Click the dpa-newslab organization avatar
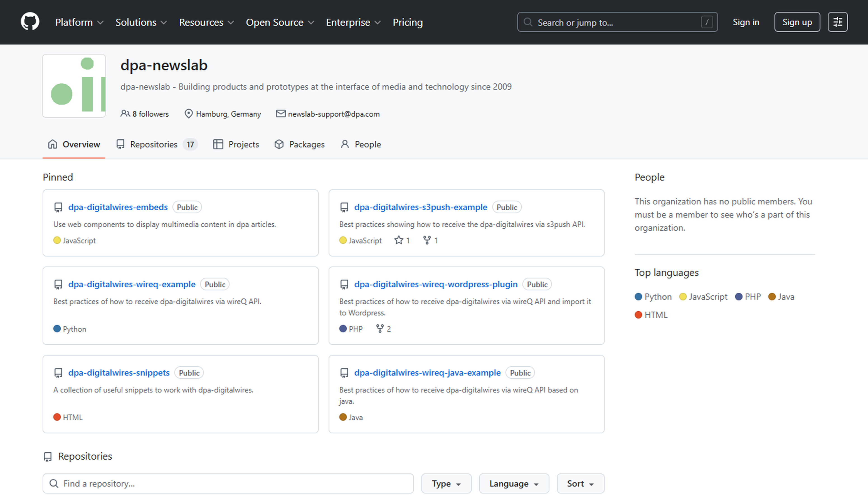 pyautogui.click(x=74, y=86)
